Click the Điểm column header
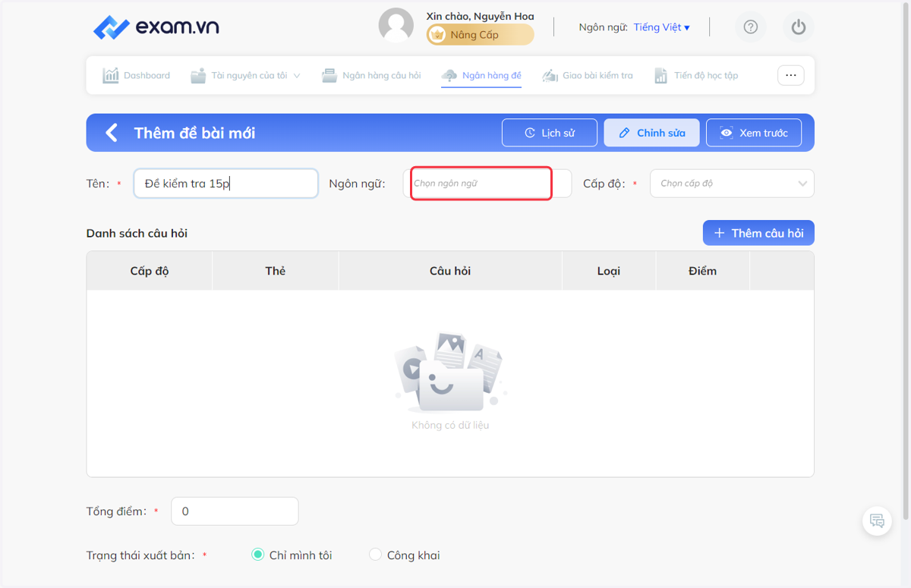The height and width of the screenshot is (588, 911). pyautogui.click(x=702, y=271)
